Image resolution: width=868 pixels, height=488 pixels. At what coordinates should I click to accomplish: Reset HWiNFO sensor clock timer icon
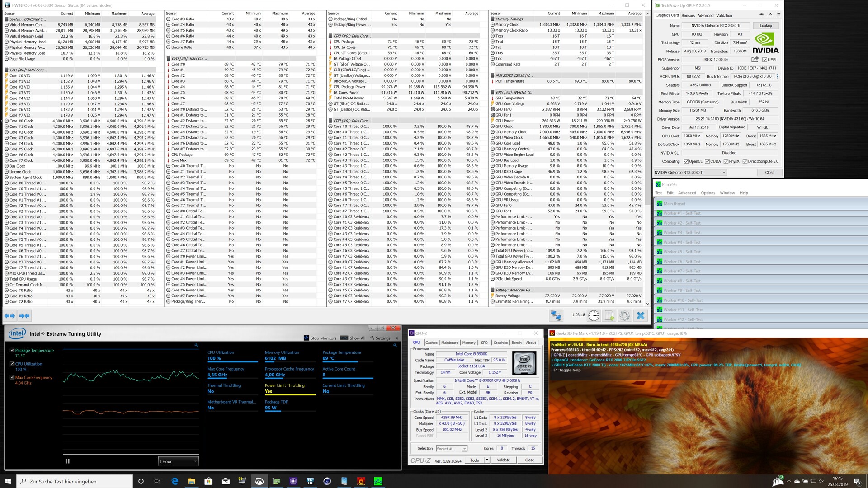click(594, 316)
